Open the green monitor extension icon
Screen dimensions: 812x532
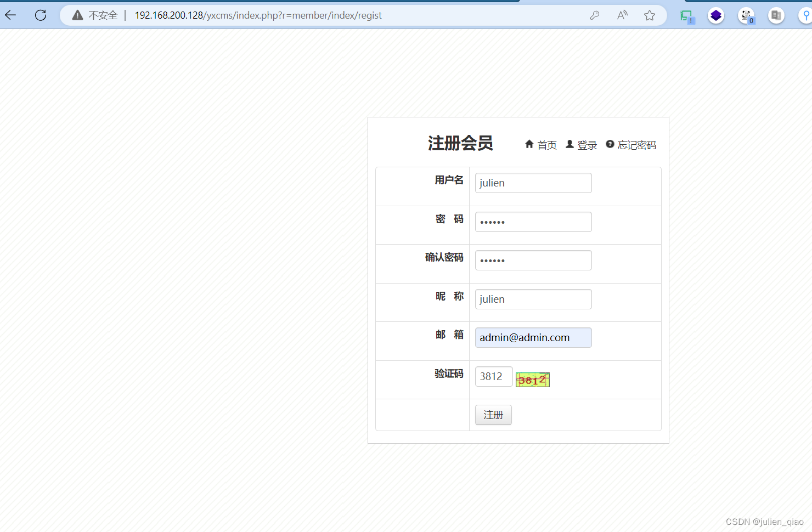[x=687, y=16]
